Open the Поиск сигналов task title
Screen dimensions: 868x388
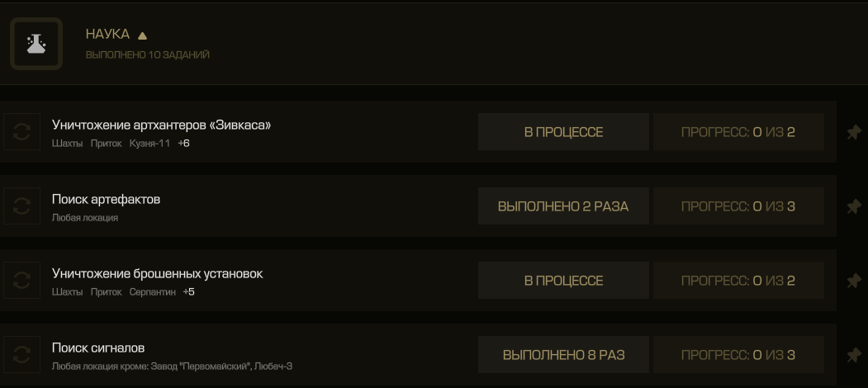point(98,348)
